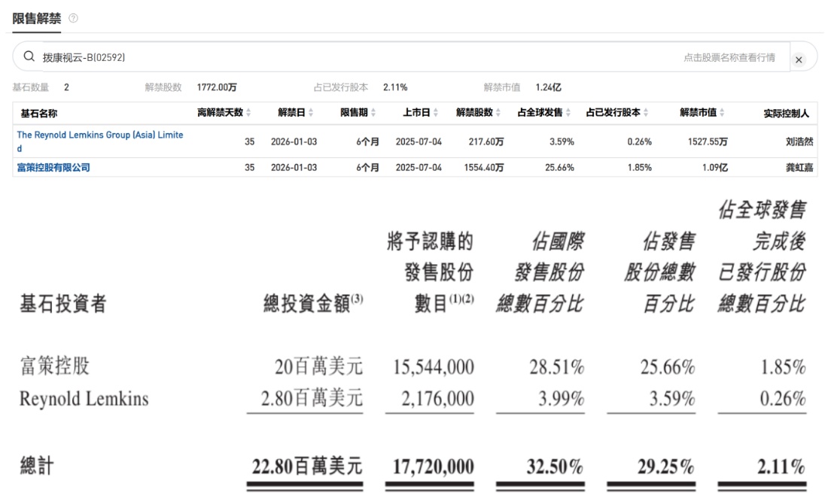
Task: Click the 總計 row label
Action: [x=37, y=466]
